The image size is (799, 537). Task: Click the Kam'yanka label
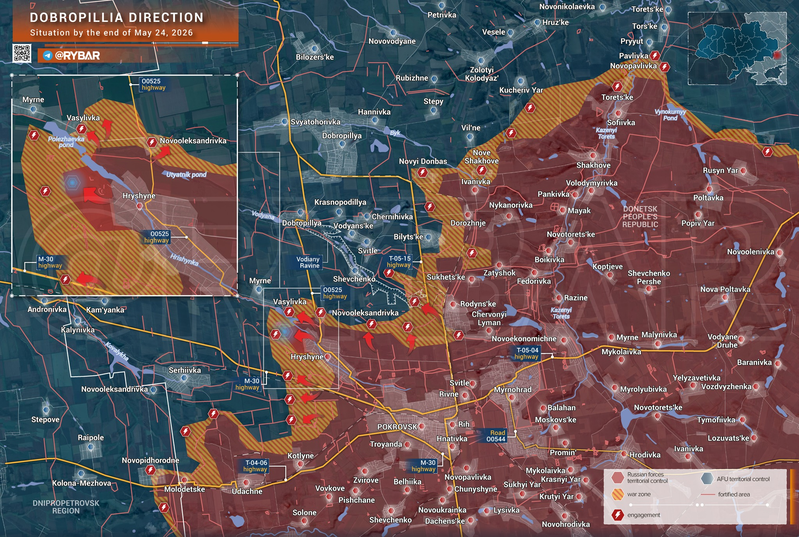pos(105,310)
